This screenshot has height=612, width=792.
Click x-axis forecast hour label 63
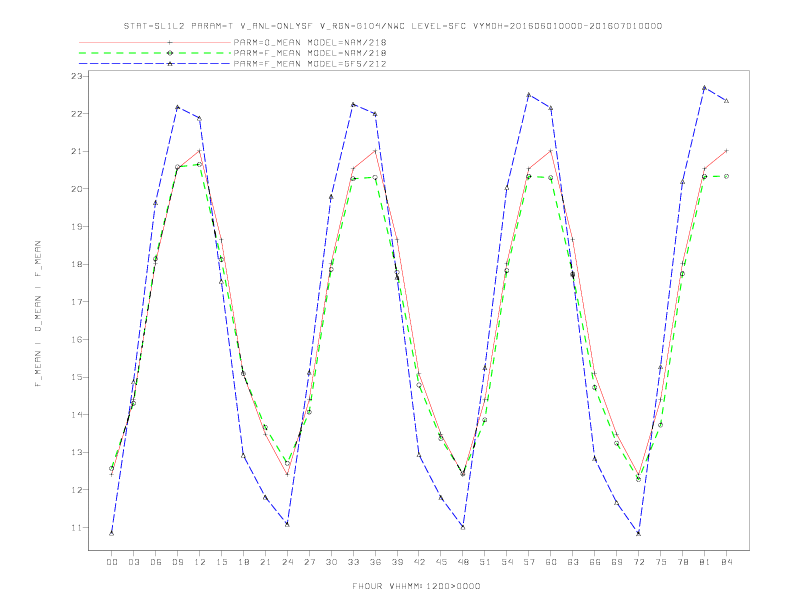tap(573, 562)
